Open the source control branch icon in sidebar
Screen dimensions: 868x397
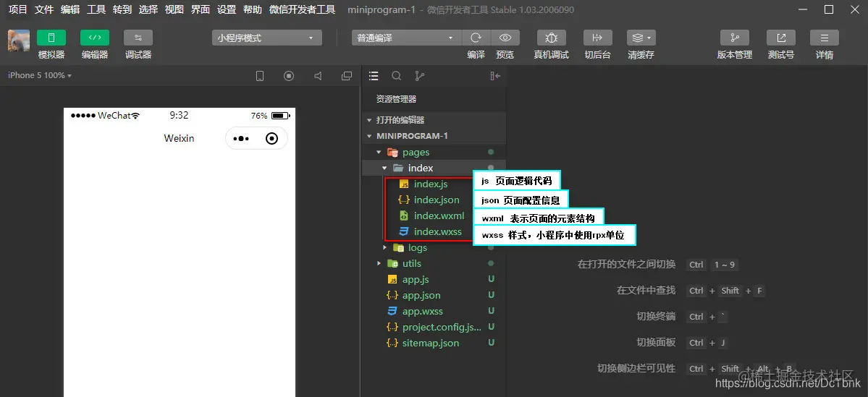tap(420, 76)
